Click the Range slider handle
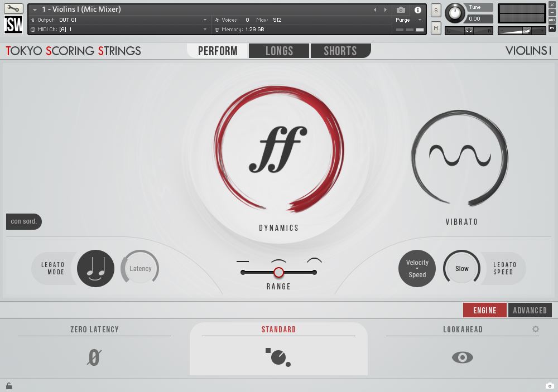Image resolution: width=558 pixels, height=392 pixels. pyautogui.click(x=278, y=273)
